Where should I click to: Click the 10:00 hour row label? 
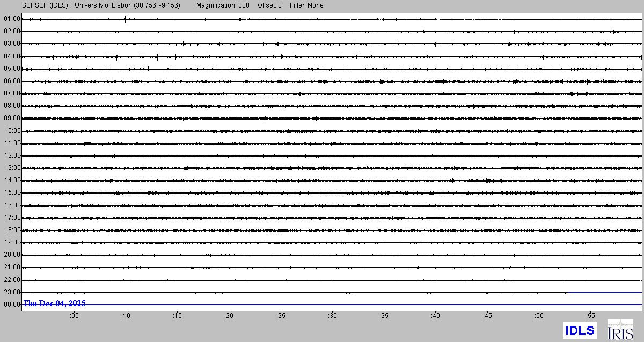[12, 131]
